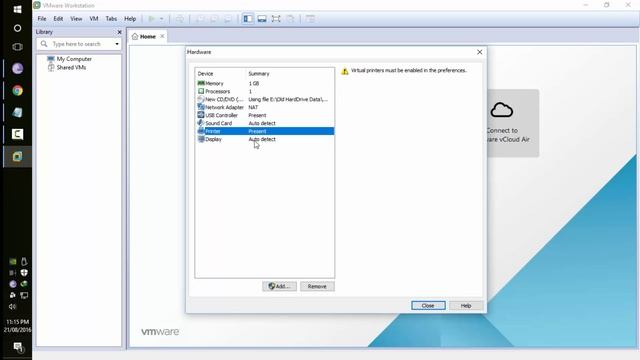Close the Library panel
This screenshot has height=360, width=640.
point(119,32)
